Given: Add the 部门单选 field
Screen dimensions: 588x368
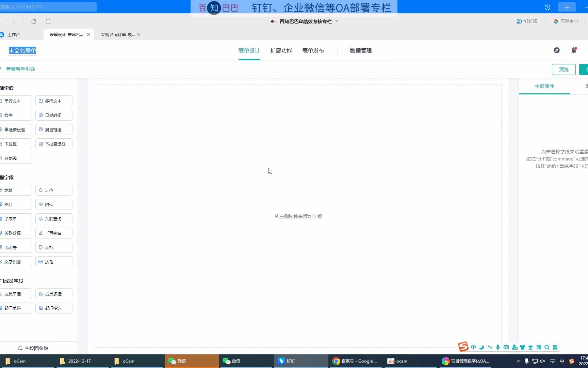Looking at the screenshot, I should pos(15,308).
